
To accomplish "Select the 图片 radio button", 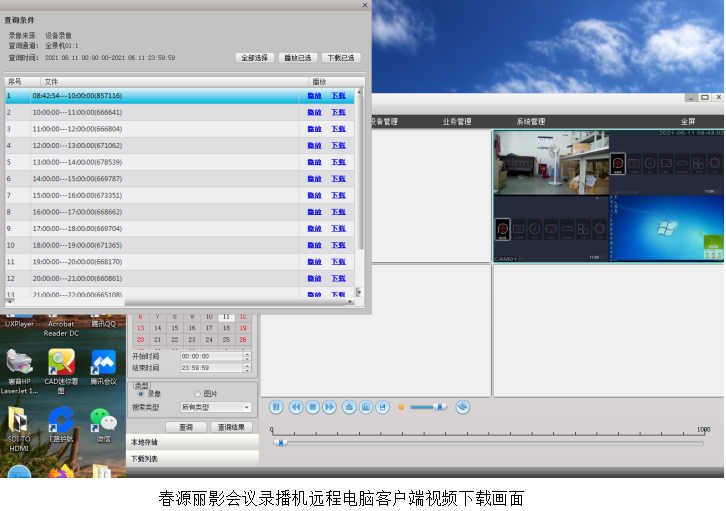I will coord(197,394).
